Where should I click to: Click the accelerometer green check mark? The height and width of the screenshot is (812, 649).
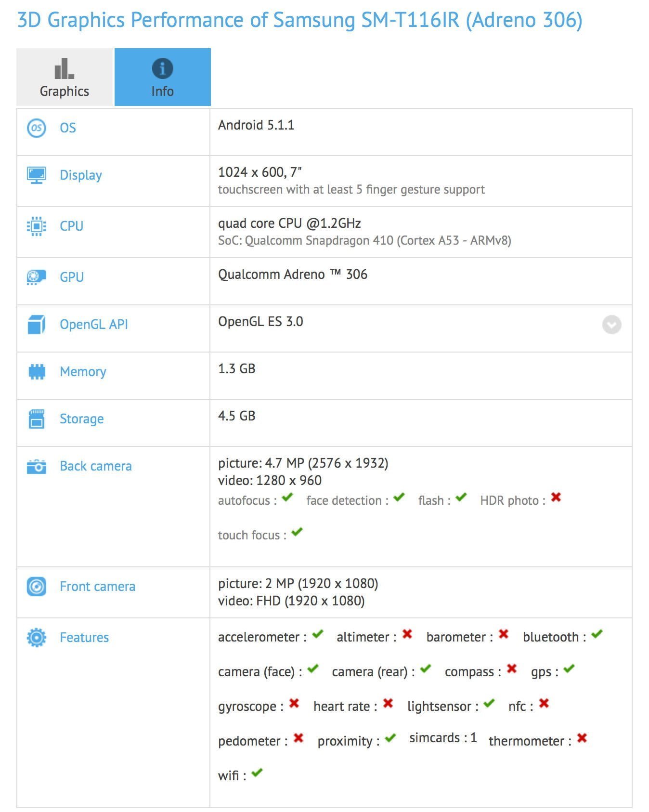318,634
